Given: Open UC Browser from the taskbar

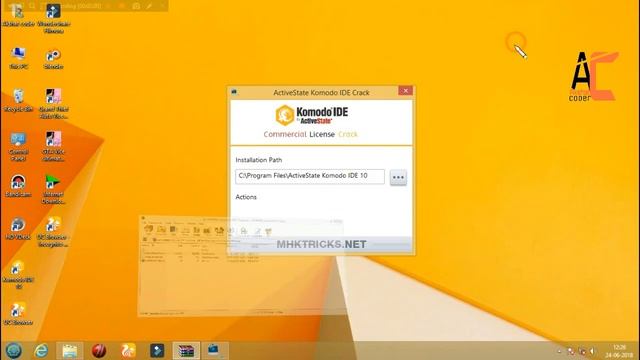Looking at the screenshot, I should pos(128,351).
